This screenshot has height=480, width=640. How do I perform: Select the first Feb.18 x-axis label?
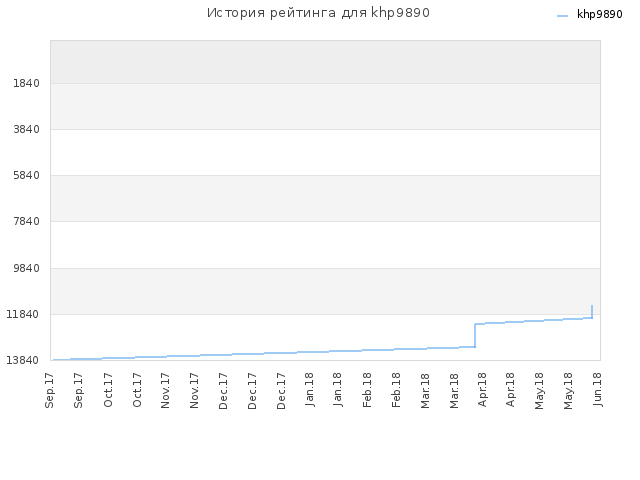tap(367, 390)
